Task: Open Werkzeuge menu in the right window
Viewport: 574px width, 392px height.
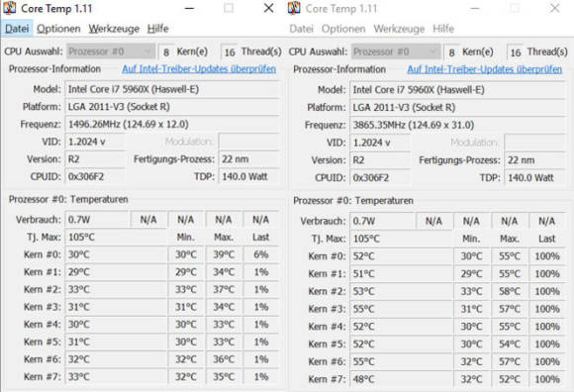Action: (399, 29)
